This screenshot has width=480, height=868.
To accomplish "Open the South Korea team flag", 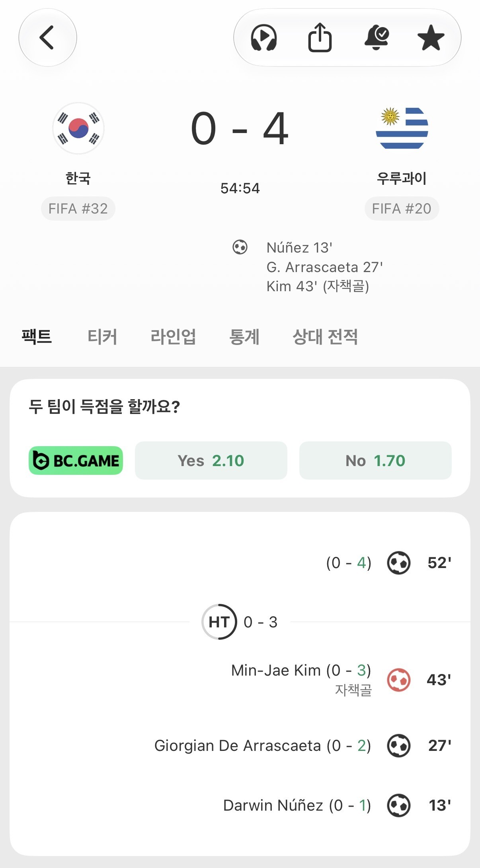I will 78,128.
